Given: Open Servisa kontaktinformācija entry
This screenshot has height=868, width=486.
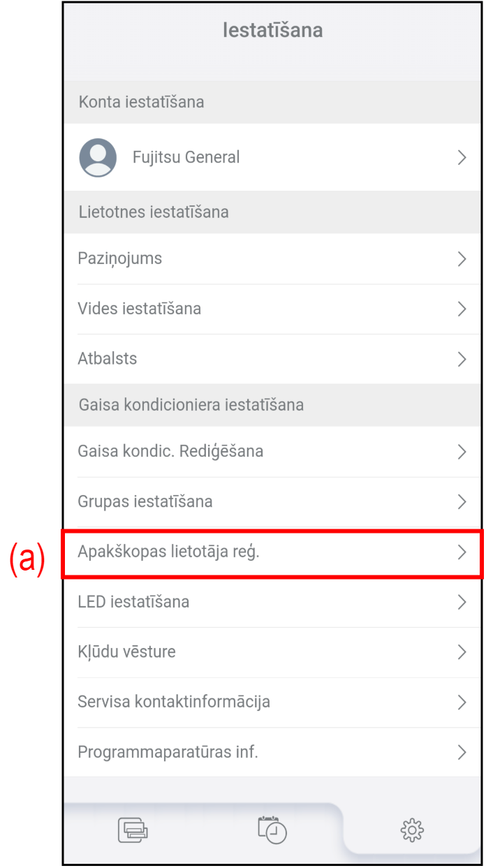Looking at the screenshot, I should (272, 702).
